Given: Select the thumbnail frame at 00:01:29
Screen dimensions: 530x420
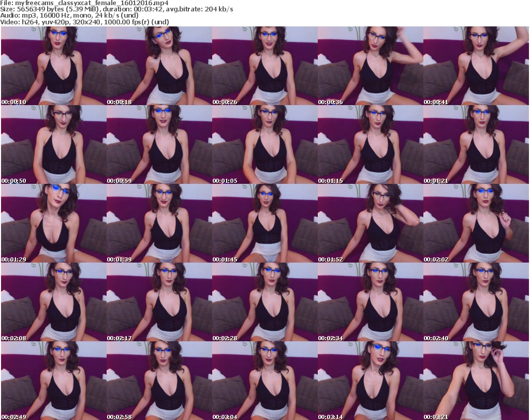Looking at the screenshot, I should [54, 223].
